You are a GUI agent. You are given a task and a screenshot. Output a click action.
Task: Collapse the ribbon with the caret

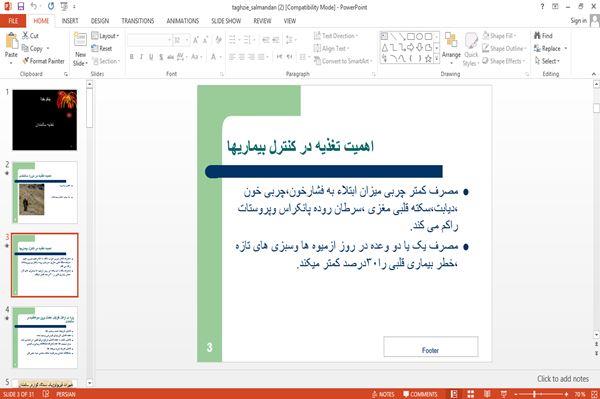(x=594, y=74)
